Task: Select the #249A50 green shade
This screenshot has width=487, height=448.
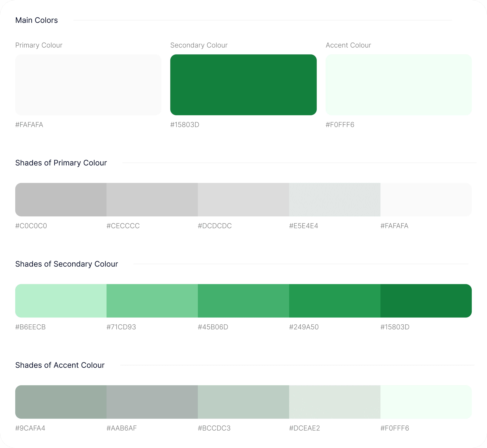Action: click(335, 301)
